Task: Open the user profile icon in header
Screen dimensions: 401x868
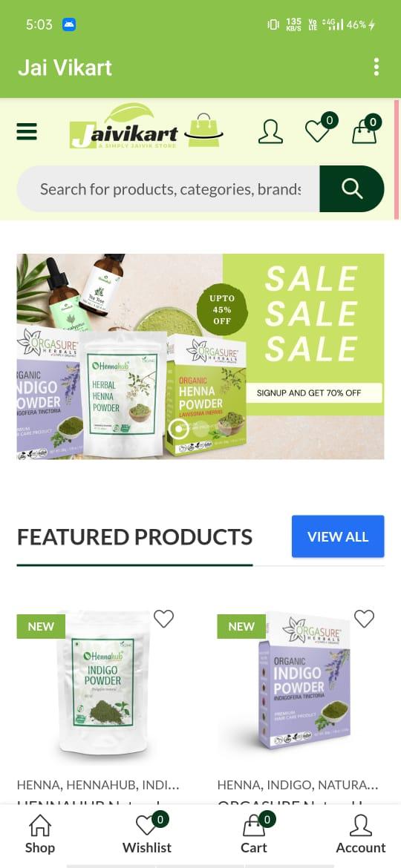Action: click(270, 132)
